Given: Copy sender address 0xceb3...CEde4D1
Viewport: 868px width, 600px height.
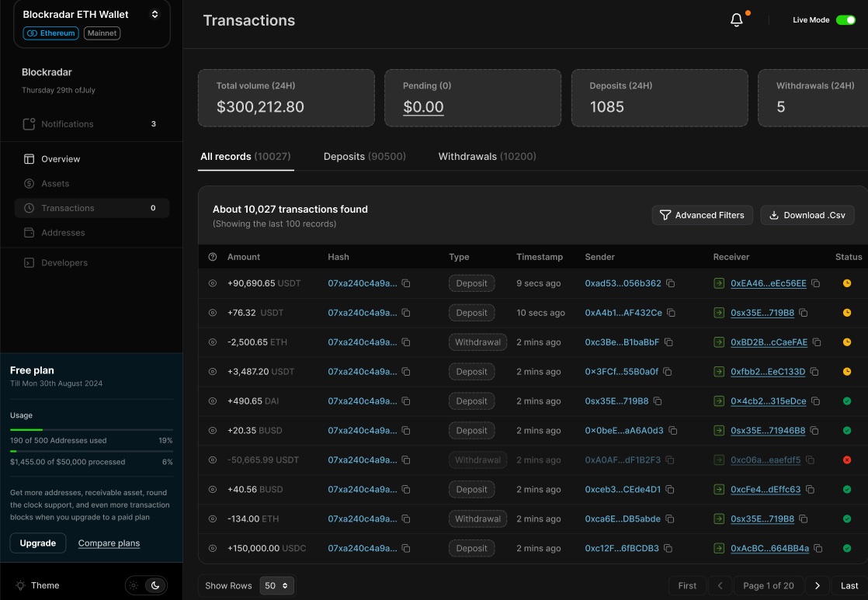Looking at the screenshot, I should pyautogui.click(x=670, y=489).
